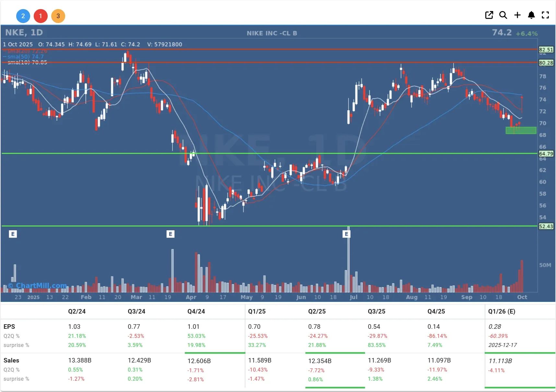556x392 pixels.
Task: Click the magnifier search icon
Action: point(503,15)
